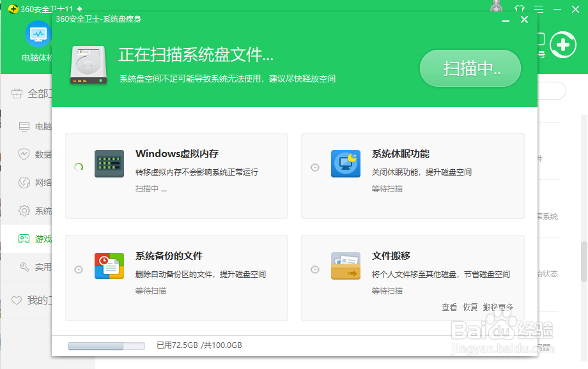Select the 全部工具 toolbox category in sidebar

[x=31, y=94]
